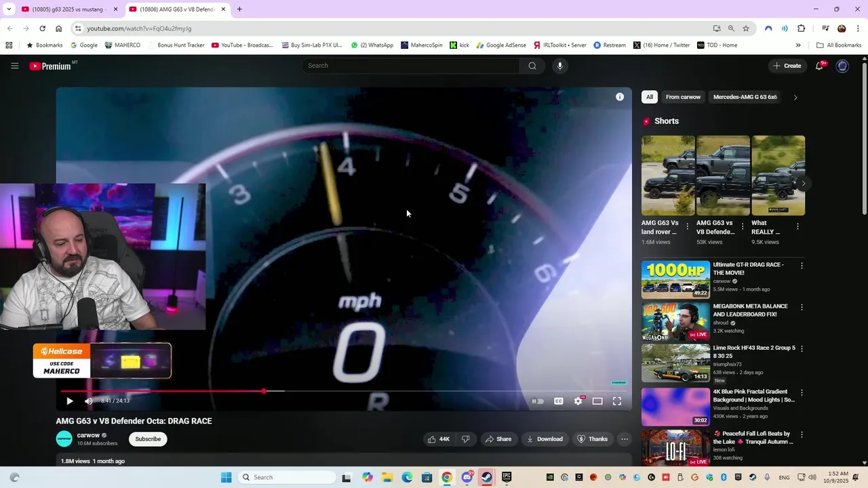Select Mercedes-AMG G 63 6x6 chip

click(745, 97)
